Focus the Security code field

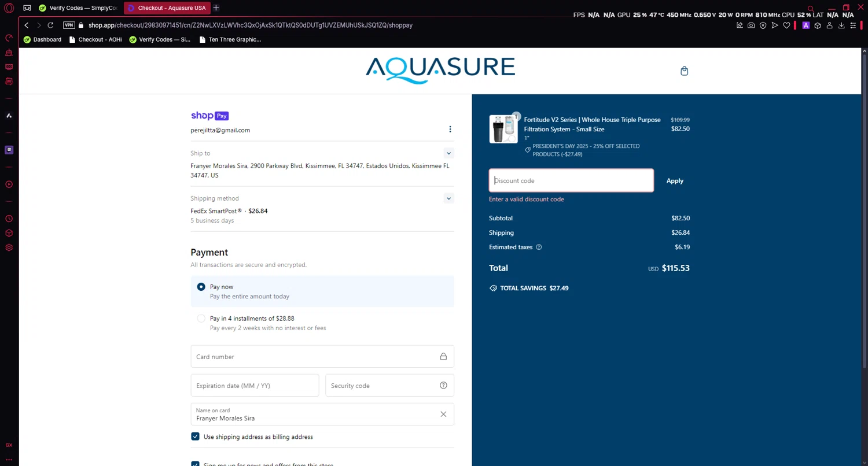tap(389, 386)
